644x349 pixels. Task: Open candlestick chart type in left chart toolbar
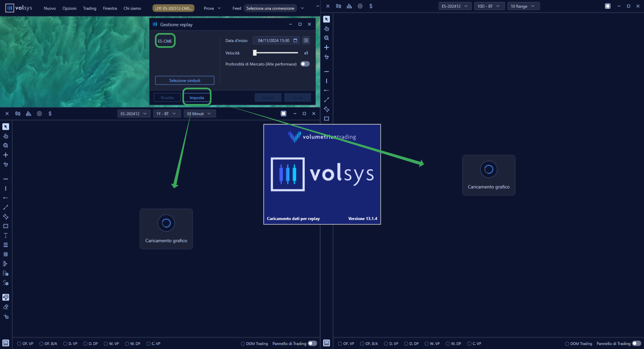[18, 114]
